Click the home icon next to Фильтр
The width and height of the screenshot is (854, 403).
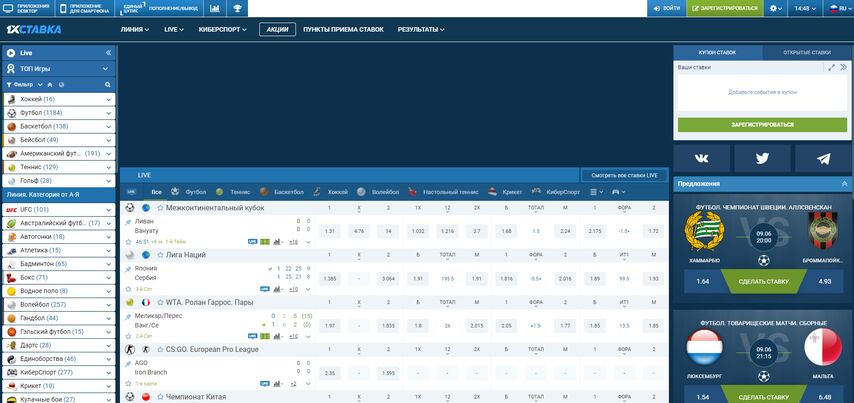point(50,85)
